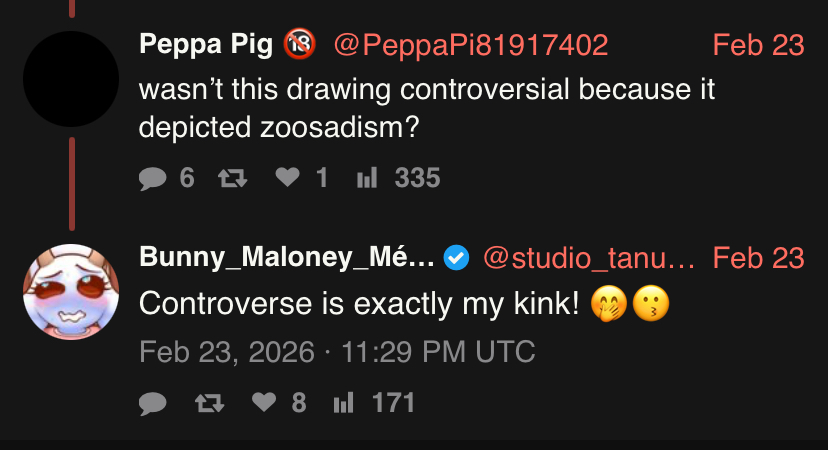Reply to Bunny_Maloney's post
The image size is (828, 450).
pyautogui.click(x=153, y=403)
